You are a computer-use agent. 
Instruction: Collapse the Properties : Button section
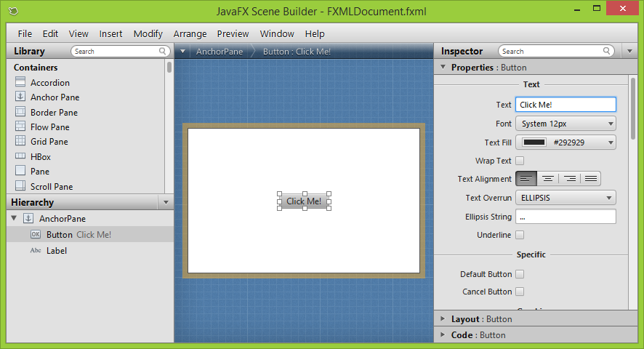(x=443, y=67)
